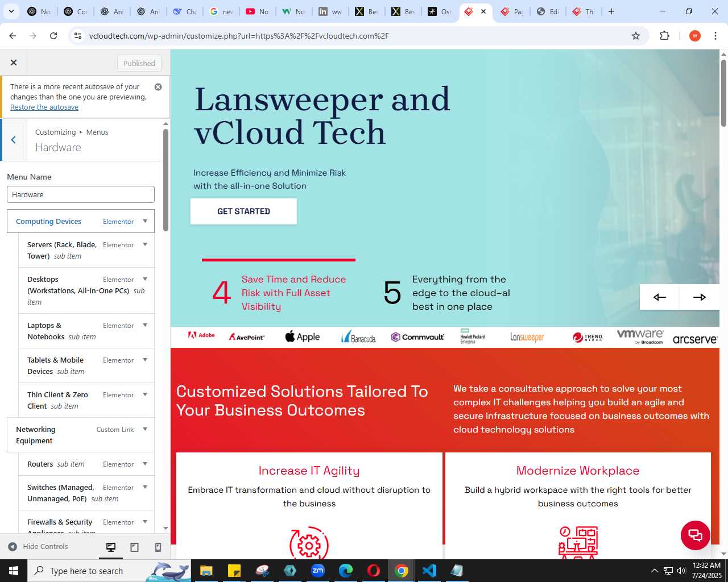Click the Published button
The image size is (728, 582).
[139, 63]
